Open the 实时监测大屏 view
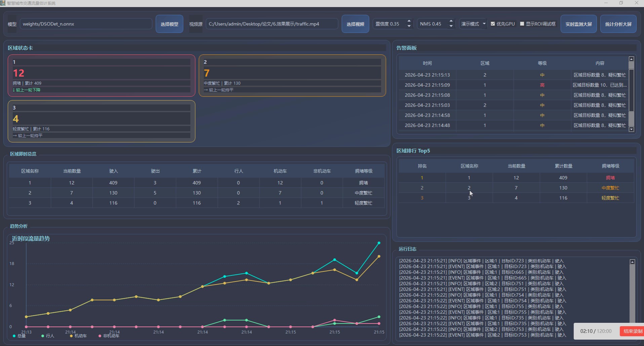Viewport: 644px width, 346px height. 578,24
